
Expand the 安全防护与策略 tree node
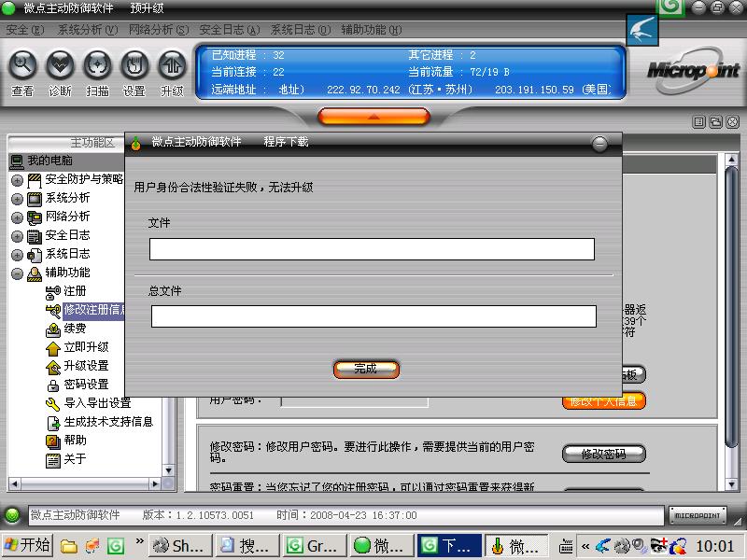coord(17,180)
